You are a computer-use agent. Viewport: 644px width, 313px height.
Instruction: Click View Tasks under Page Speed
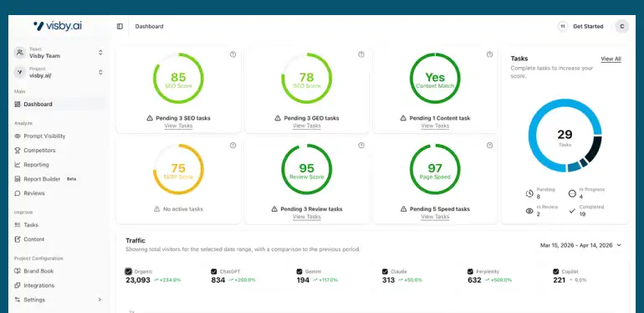click(x=435, y=217)
